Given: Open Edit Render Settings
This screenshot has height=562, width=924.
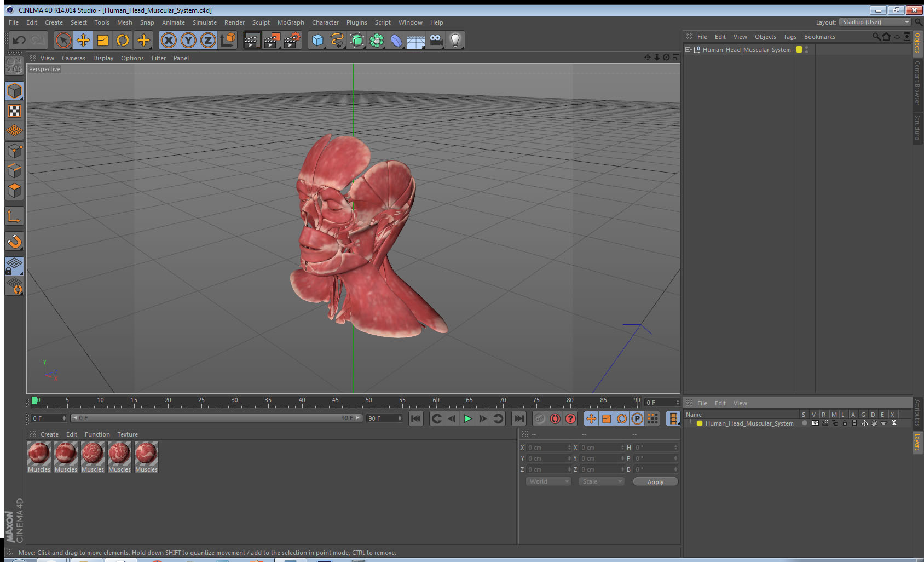Looking at the screenshot, I should 292,40.
